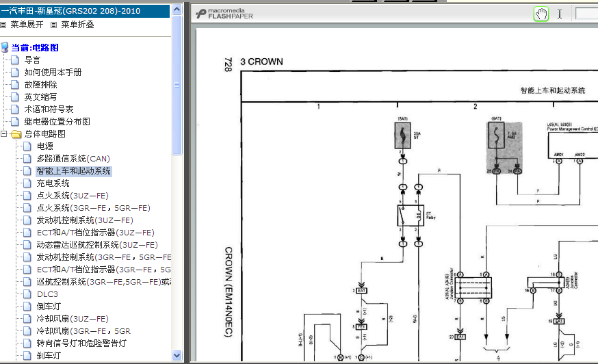
Task: Click the FlashPaper search input field
Action: coord(586,14)
